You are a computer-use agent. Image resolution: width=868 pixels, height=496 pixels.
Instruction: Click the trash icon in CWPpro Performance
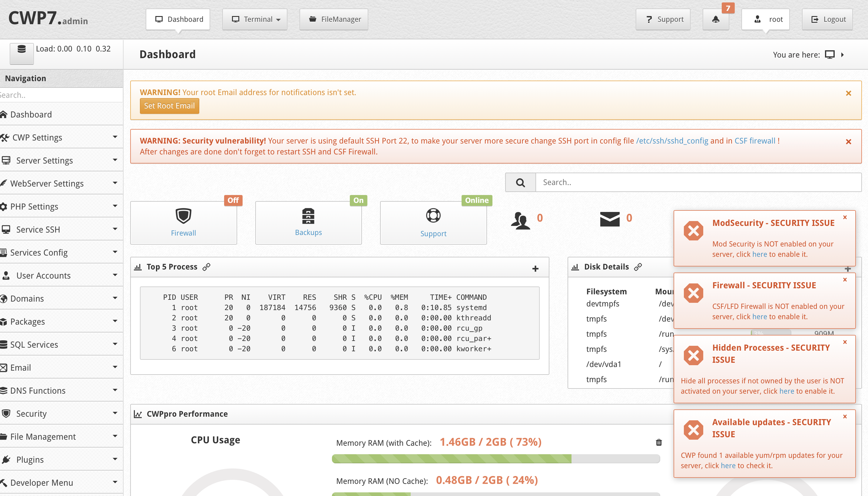659,442
